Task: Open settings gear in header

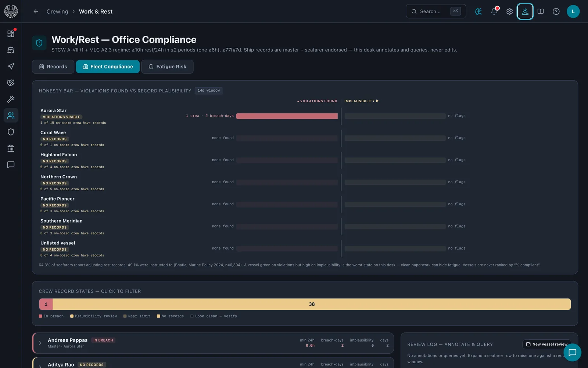Action: [x=509, y=11]
